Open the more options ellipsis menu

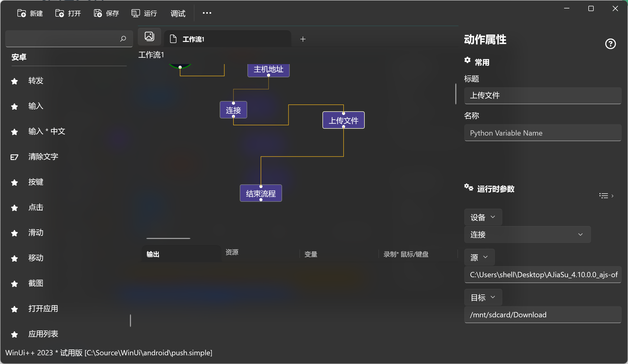point(207,13)
